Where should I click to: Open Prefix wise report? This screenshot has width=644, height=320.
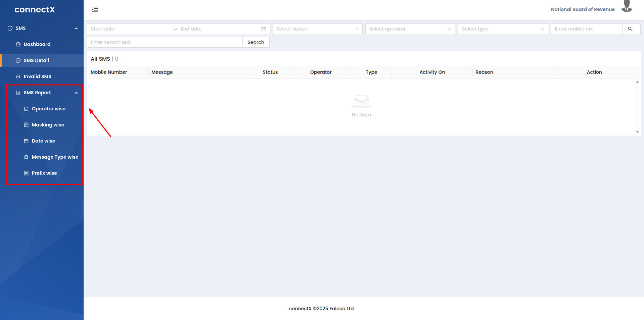point(44,173)
